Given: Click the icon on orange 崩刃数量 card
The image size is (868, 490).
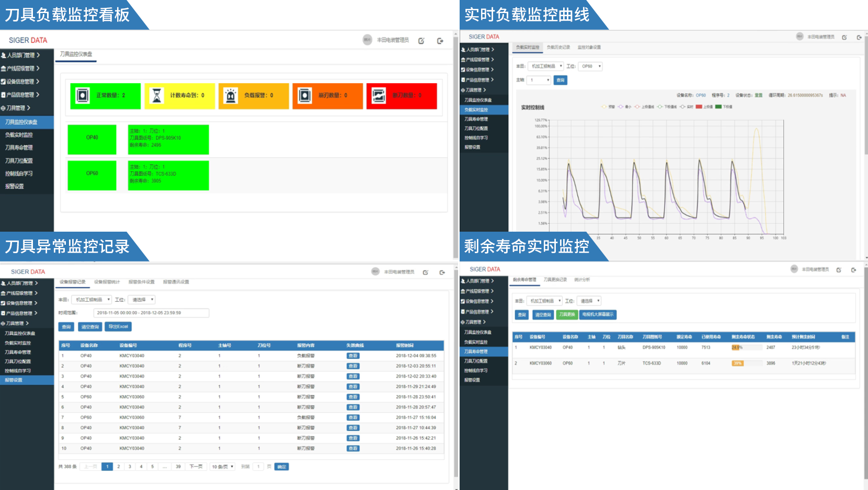Looking at the screenshot, I should pos(305,96).
